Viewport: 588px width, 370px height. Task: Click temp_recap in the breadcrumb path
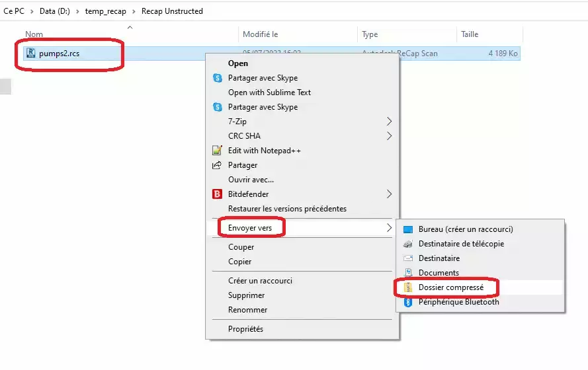pos(105,11)
